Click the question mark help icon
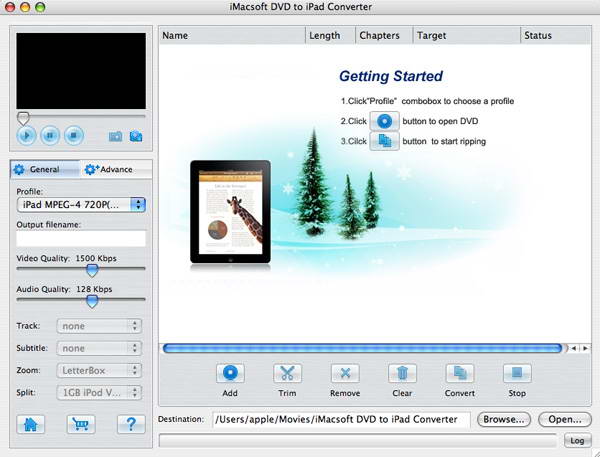Image resolution: width=600 pixels, height=457 pixels. pos(130,423)
